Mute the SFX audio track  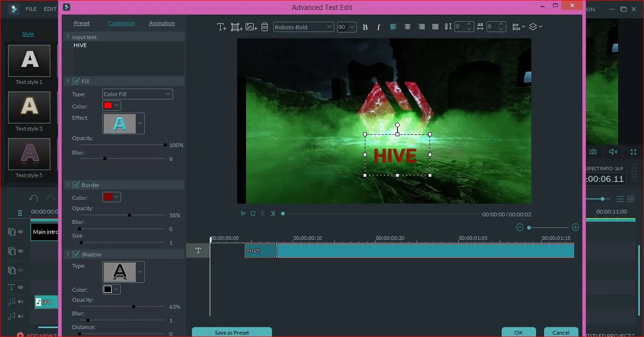(x=21, y=302)
